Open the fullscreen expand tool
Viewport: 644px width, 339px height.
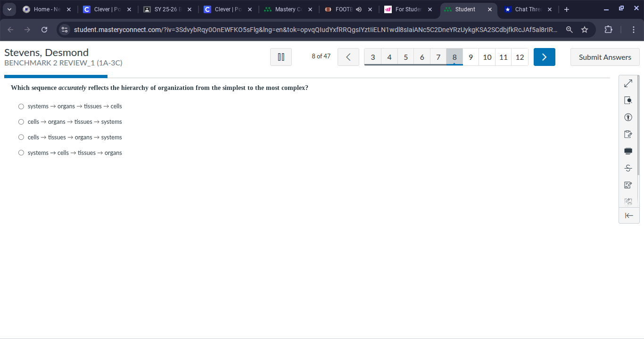(x=628, y=83)
